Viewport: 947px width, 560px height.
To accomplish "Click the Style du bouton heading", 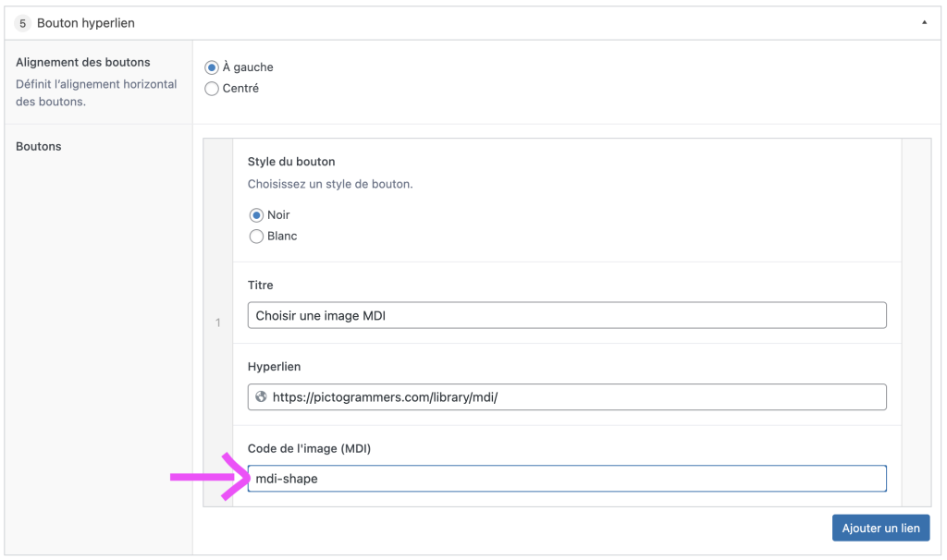I will (291, 162).
